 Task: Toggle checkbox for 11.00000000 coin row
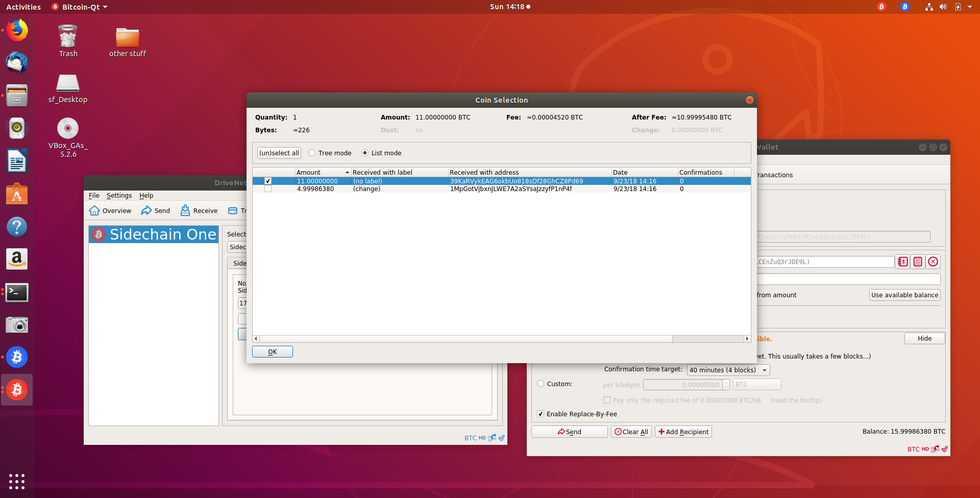click(268, 181)
